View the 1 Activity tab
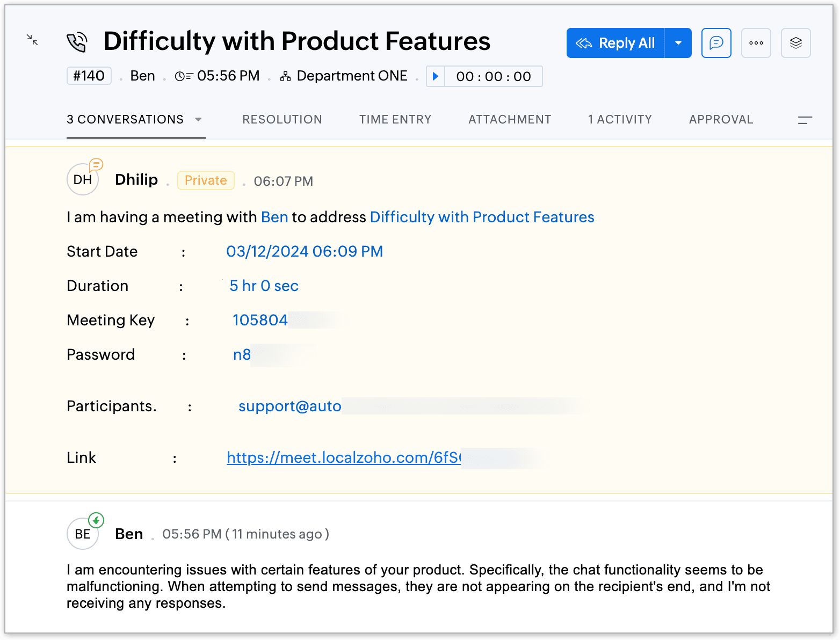The image size is (840, 640). click(620, 119)
